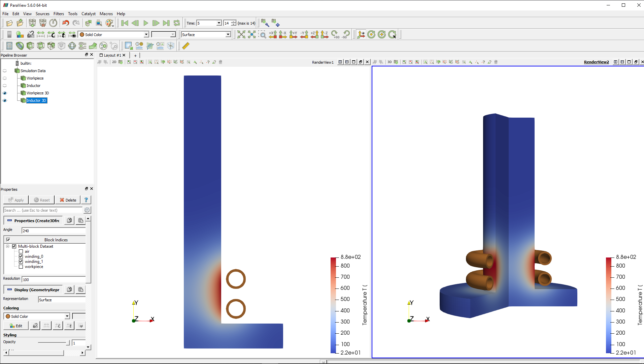
Task: Play the animation
Action: tap(145, 23)
